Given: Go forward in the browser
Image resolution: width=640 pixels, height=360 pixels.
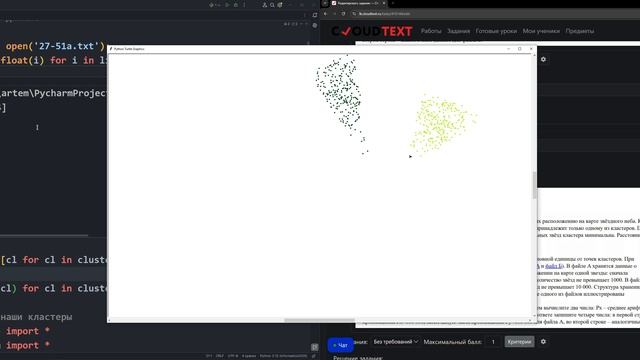Looking at the screenshot, I should pyautogui.click(x=334, y=13).
